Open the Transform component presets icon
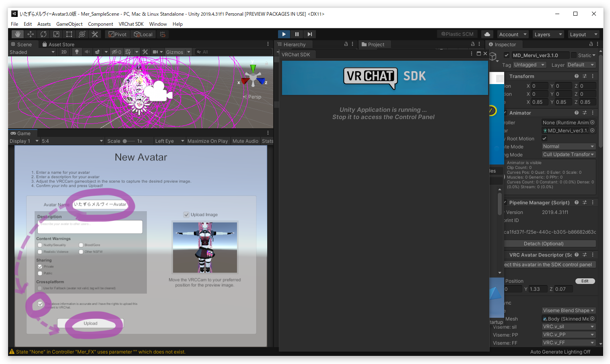Viewport: 610px width, 364px height. tap(585, 76)
